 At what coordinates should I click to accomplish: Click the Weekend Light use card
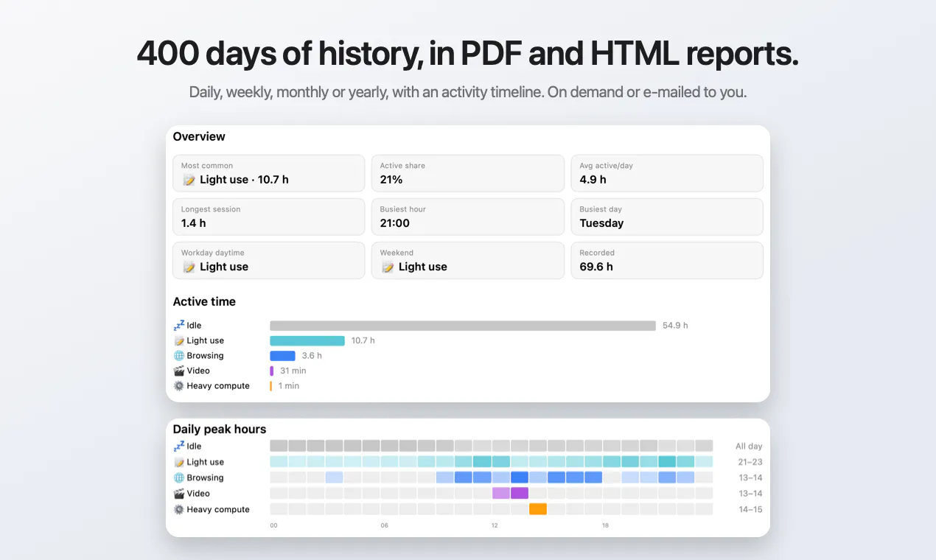468,260
